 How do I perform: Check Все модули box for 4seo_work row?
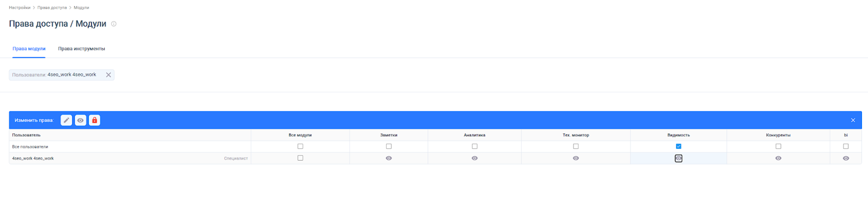coord(300,158)
